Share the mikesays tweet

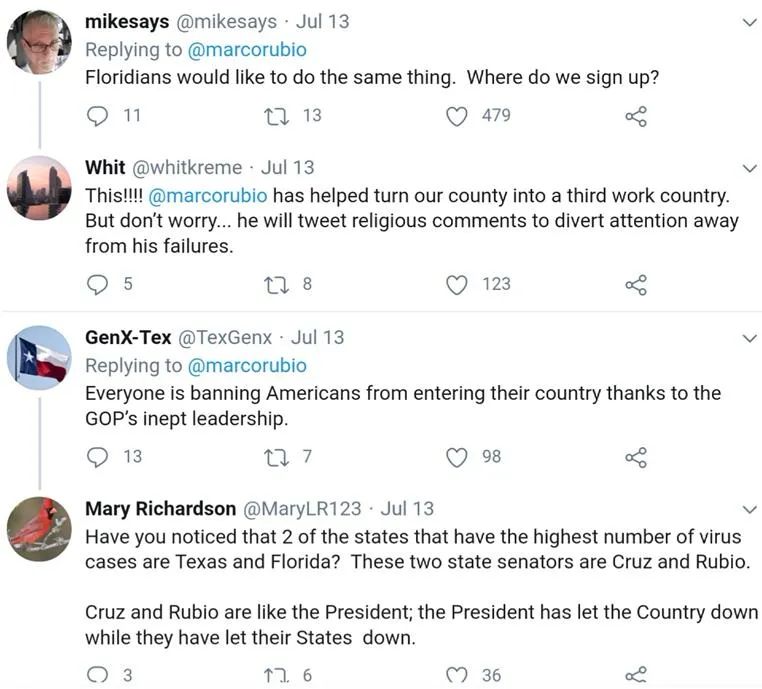[x=636, y=117]
